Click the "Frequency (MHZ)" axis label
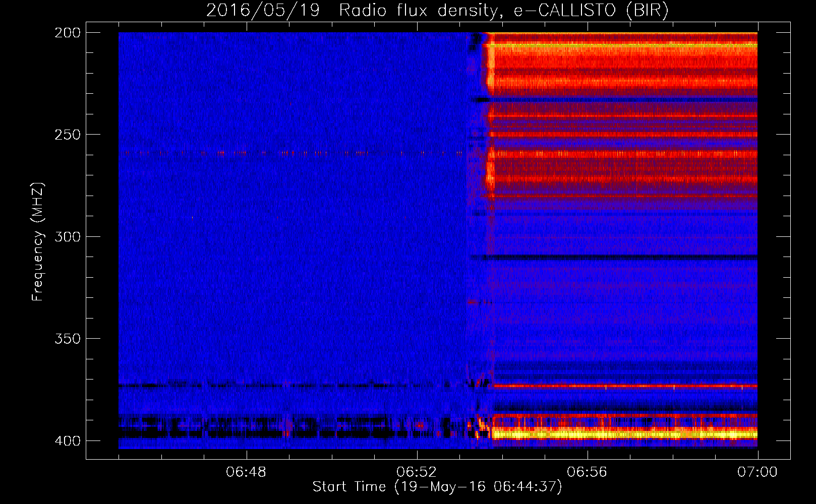816x504 pixels. (x=38, y=242)
